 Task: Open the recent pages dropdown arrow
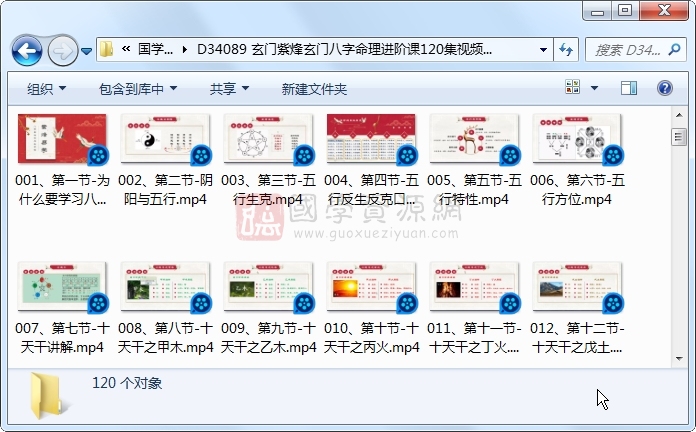pyautogui.click(x=87, y=52)
